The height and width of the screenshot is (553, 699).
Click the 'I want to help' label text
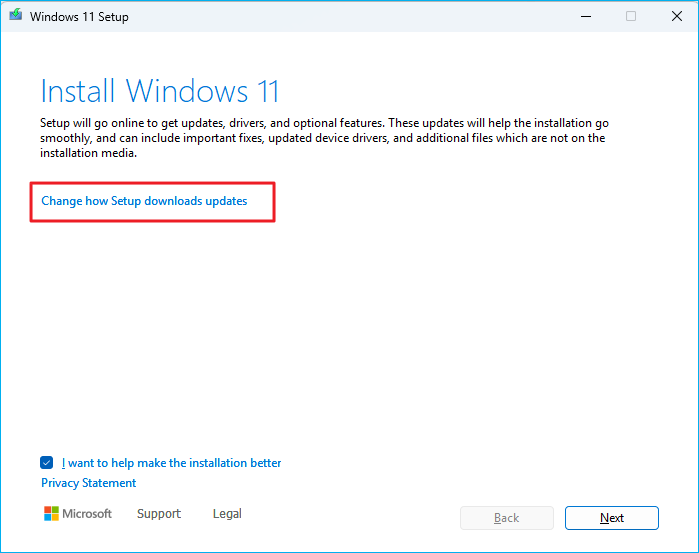coord(171,463)
